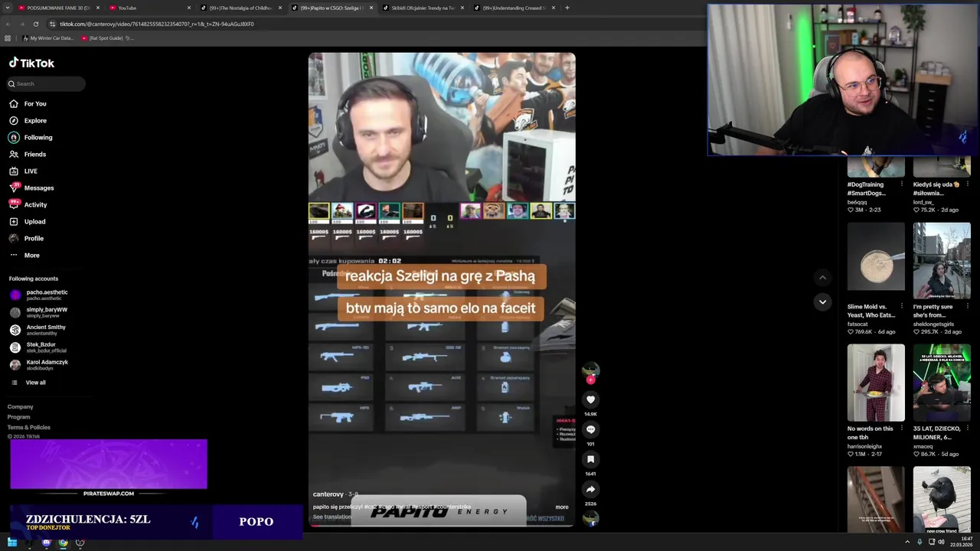The image size is (980, 551).
Task: Open options for #DogTraining video
Action: coord(902,184)
